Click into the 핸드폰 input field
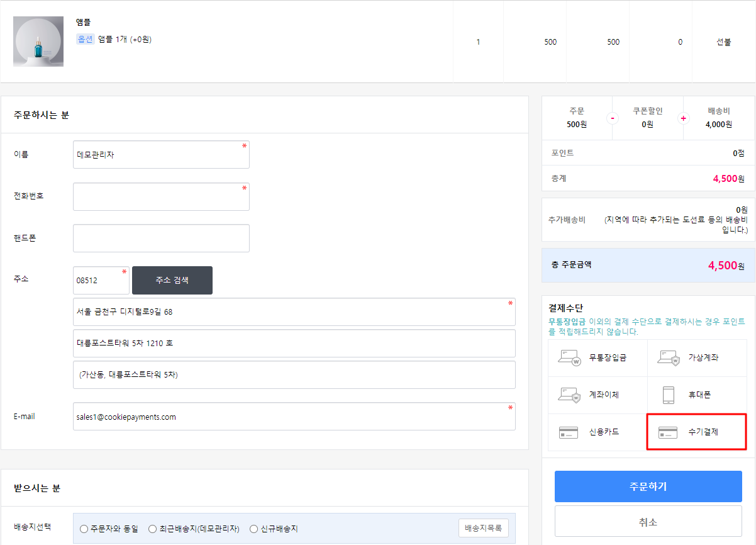The width and height of the screenshot is (756, 545). pos(161,239)
